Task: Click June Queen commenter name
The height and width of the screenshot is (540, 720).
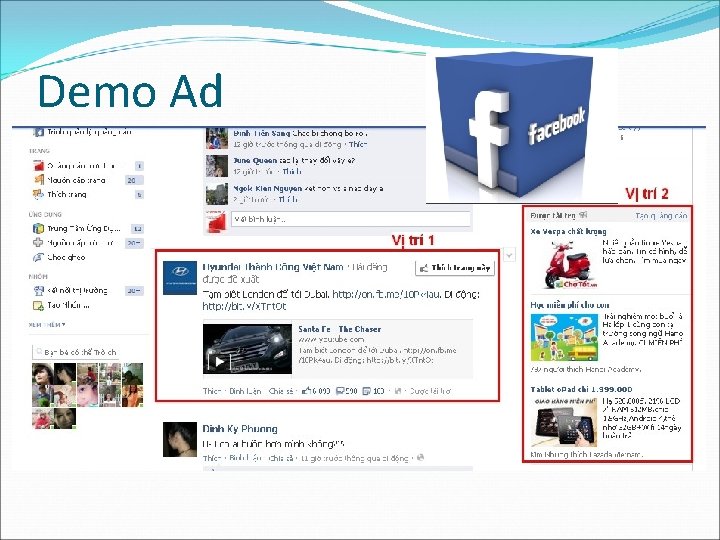Action: (x=255, y=160)
